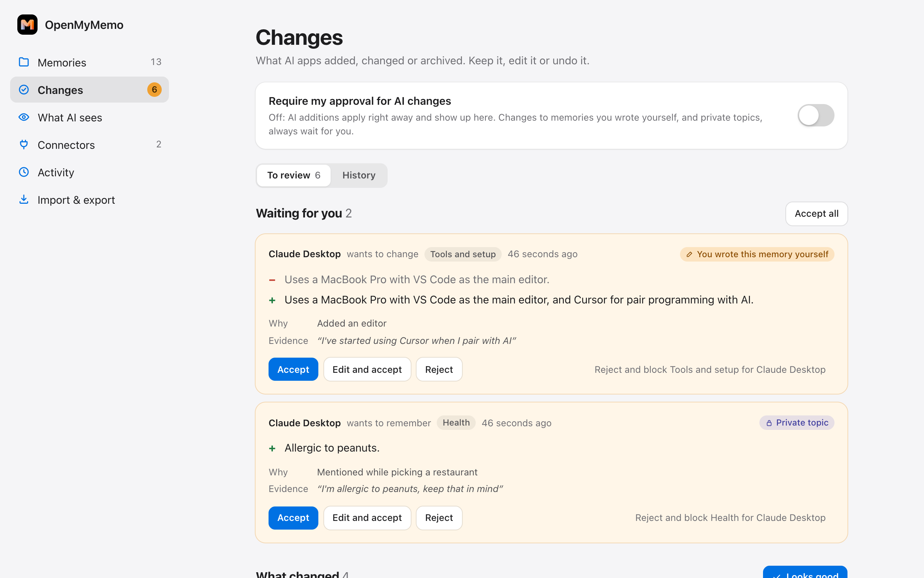Image resolution: width=924 pixels, height=578 pixels.
Task: Open What AI sees in the sidebar
Action: [x=90, y=117]
